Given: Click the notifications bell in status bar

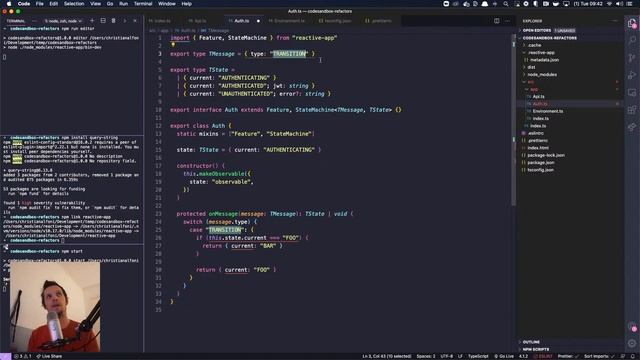Looking at the screenshot, I should click(x=633, y=356).
